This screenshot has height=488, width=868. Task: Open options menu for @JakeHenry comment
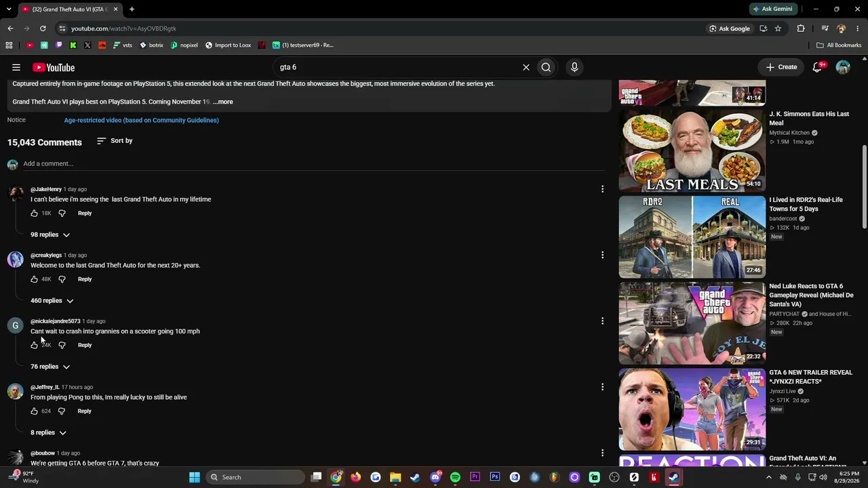click(x=602, y=189)
